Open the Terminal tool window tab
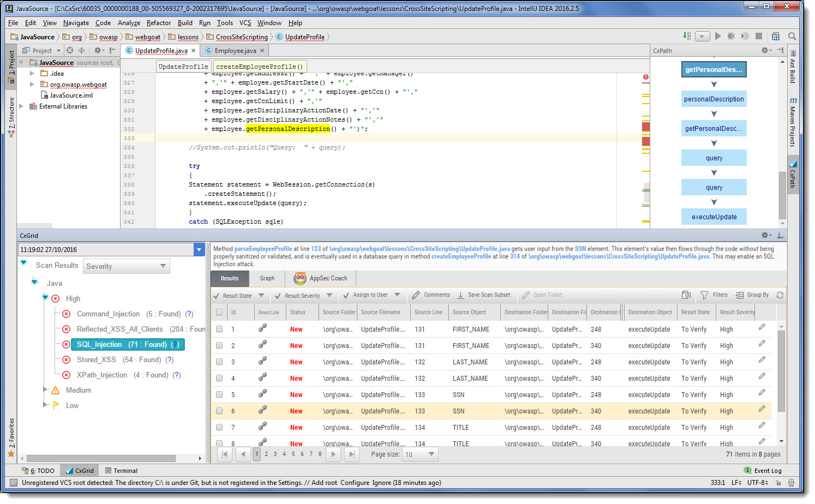This screenshot has height=504, width=815. (121, 471)
